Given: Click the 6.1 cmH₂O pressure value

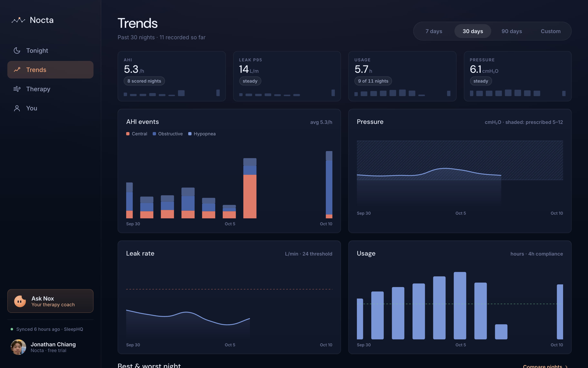Looking at the screenshot, I should point(484,69).
